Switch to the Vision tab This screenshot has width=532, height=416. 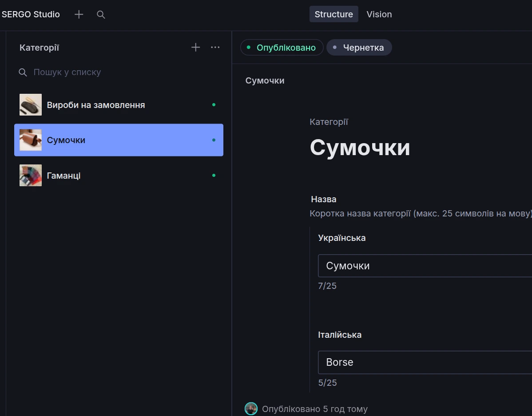tap(379, 14)
